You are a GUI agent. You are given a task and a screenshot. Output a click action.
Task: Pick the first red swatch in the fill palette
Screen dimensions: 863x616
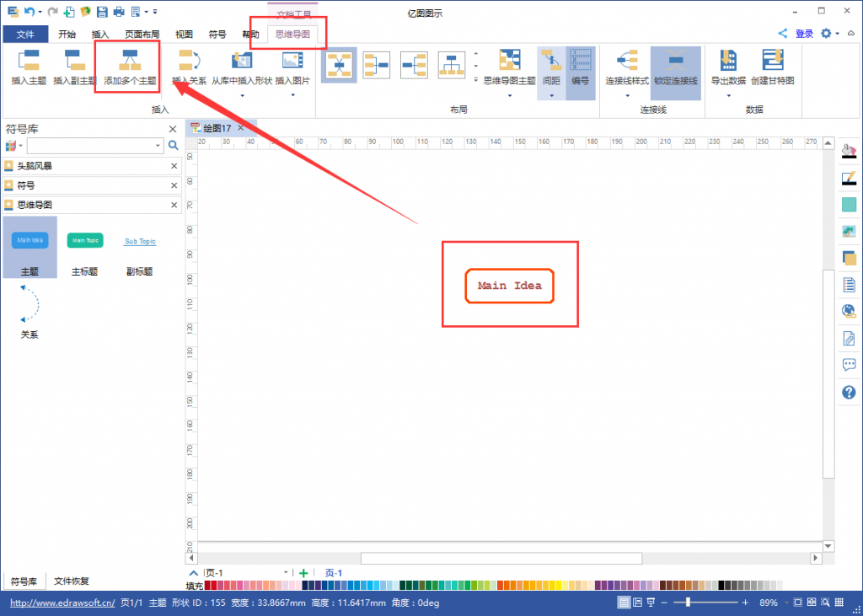(x=207, y=585)
